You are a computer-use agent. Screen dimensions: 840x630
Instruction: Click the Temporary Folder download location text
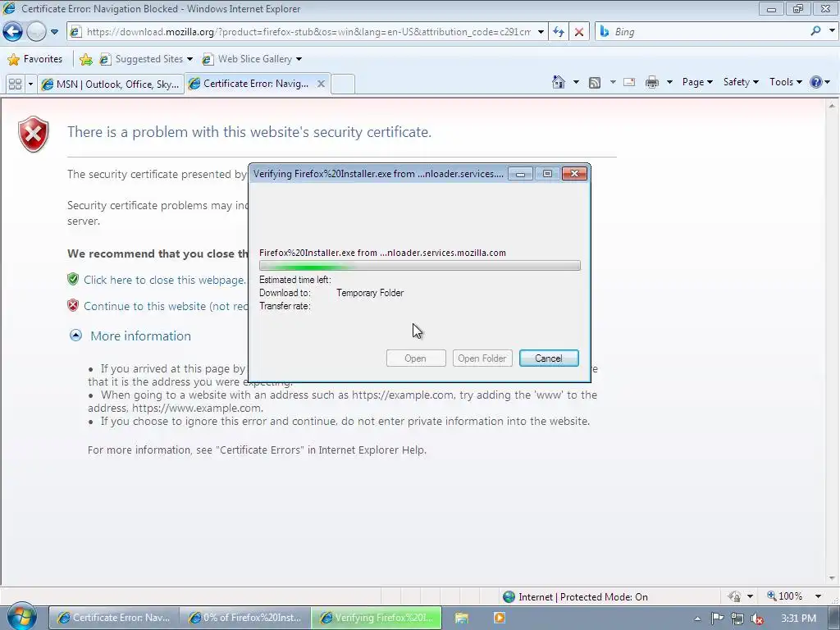(370, 293)
